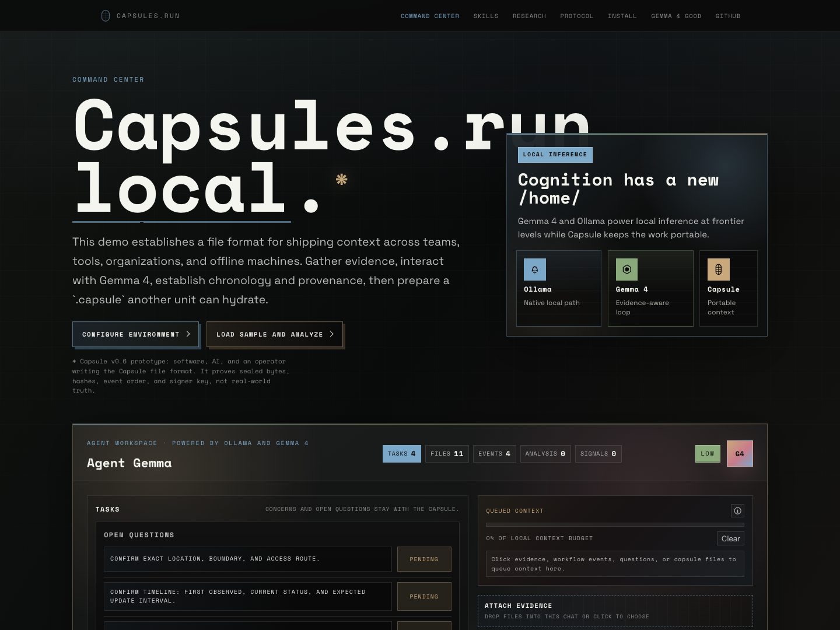Switch to the Files 11 tab

click(447, 454)
